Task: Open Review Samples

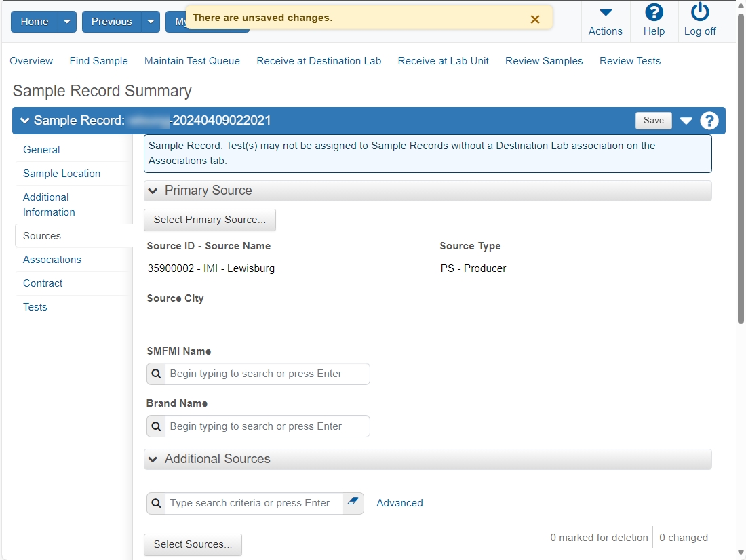Action: [x=544, y=61]
